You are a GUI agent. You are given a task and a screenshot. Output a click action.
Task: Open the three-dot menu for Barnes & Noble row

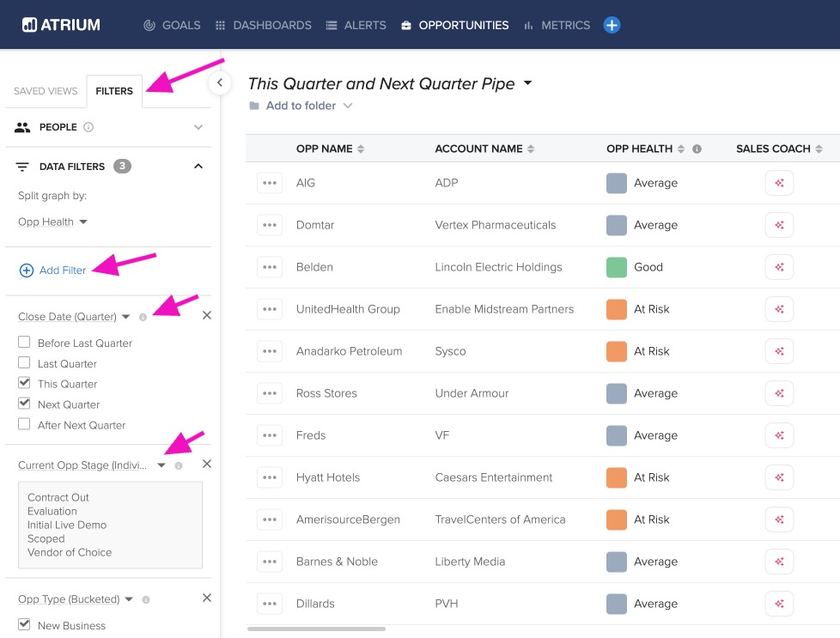[x=270, y=562]
